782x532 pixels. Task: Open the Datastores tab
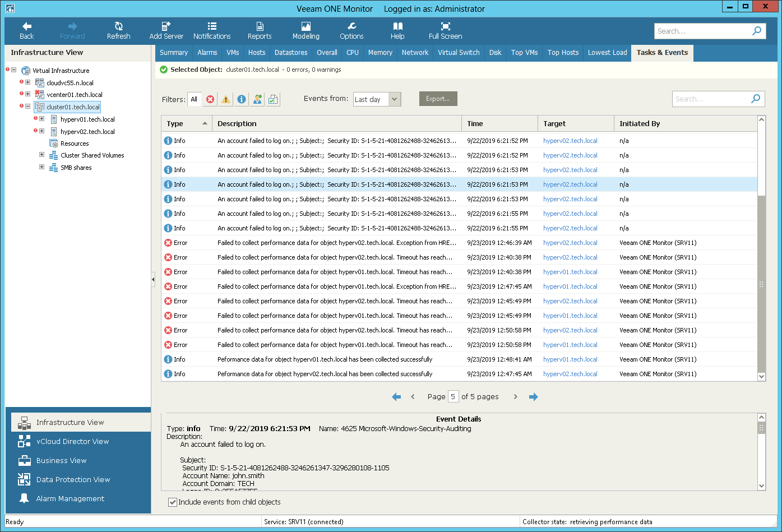click(290, 53)
